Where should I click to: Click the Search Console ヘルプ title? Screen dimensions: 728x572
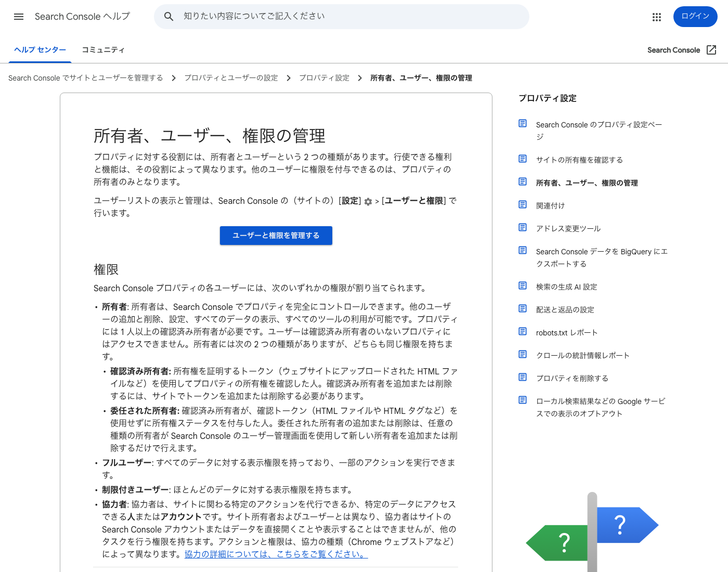[x=82, y=17]
